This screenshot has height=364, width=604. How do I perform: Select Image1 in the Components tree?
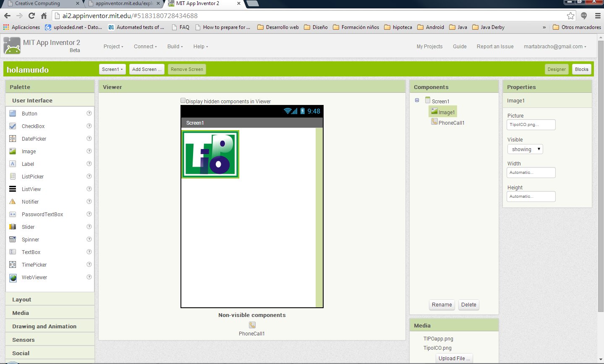click(x=443, y=112)
